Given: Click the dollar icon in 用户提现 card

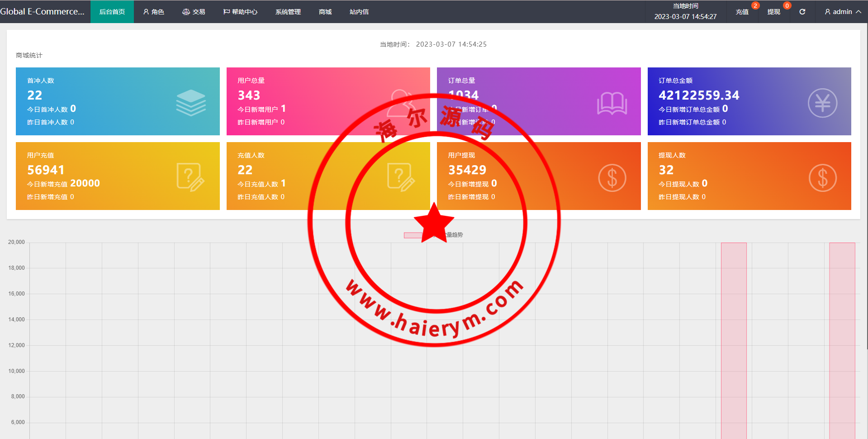Looking at the screenshot, I should click(612, 178).
